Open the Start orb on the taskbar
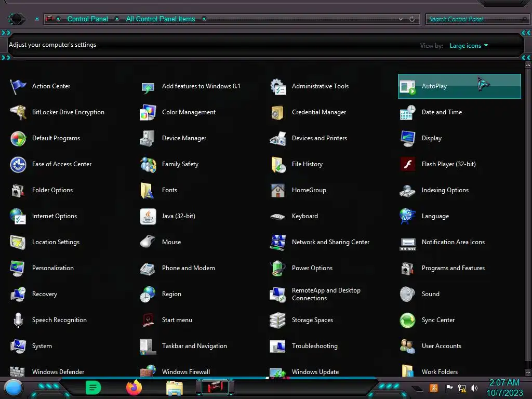 pos(14,388)
